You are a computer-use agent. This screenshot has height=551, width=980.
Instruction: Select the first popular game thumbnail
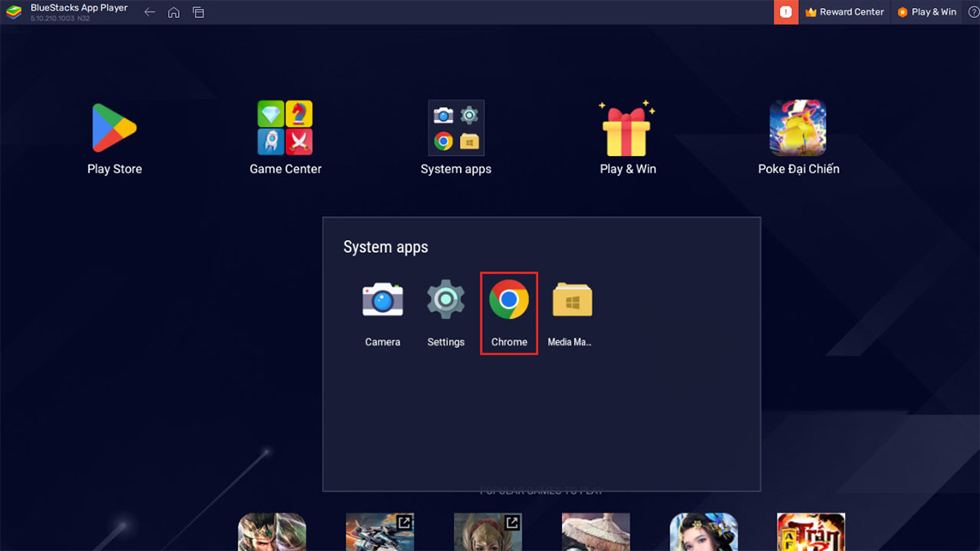(272, 531)
